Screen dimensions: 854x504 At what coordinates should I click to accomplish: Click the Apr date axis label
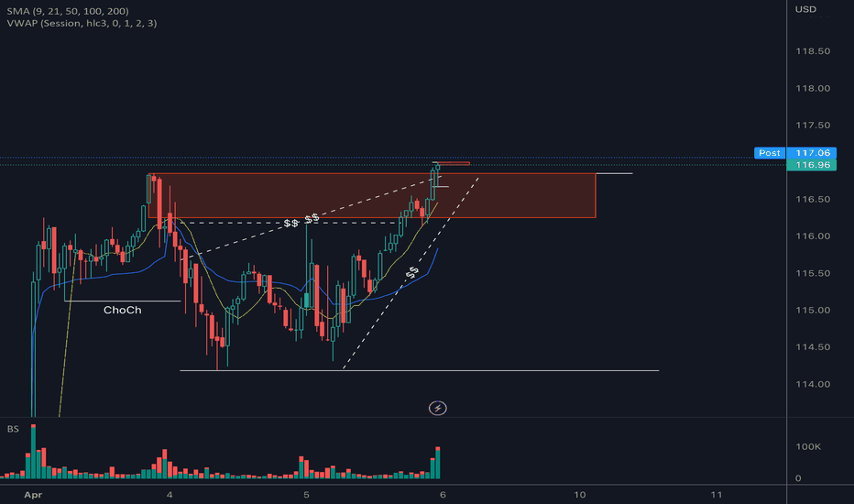33,495
